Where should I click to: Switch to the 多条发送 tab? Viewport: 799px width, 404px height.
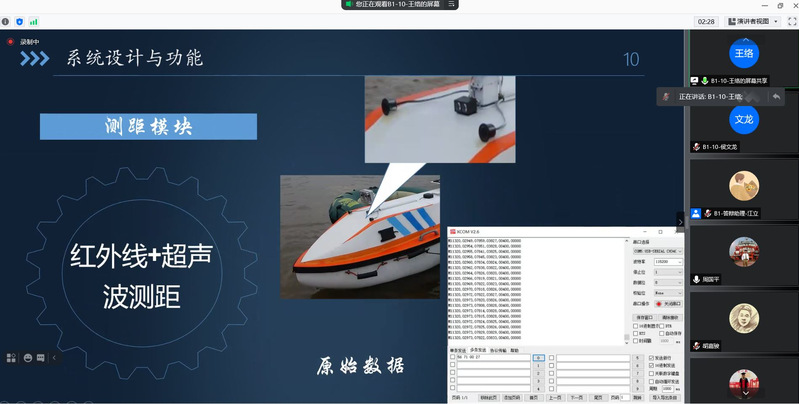tap(478, 350)
